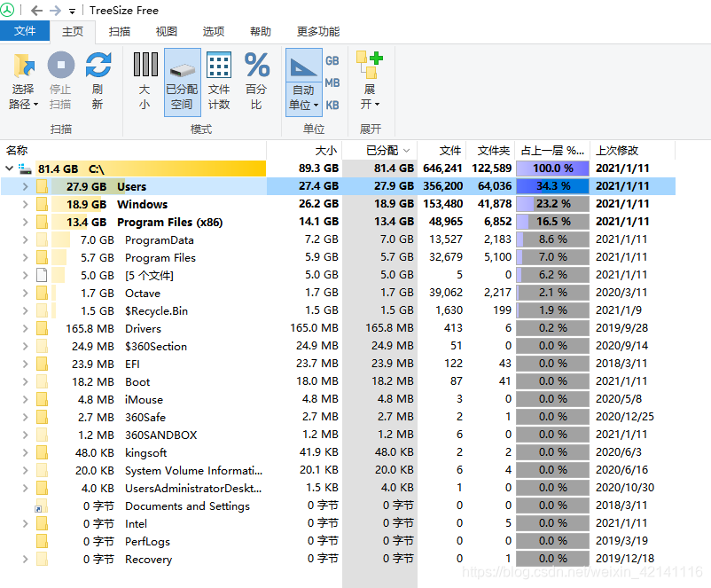Switch to the View (视图) tab
Image resolution: width=711 pixels, height=588 pixels.
pos(167,31)
